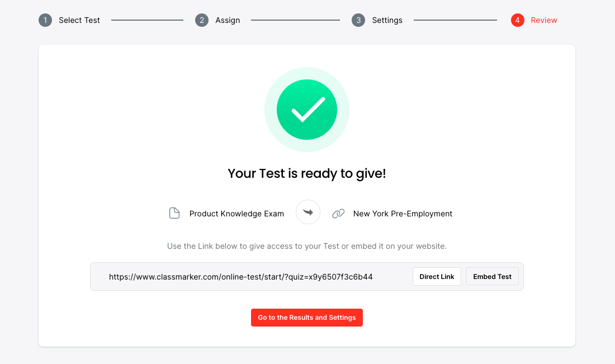Click the classmarker test URL field
Viewport: 615px width, 364px height.
[x=240, y=277]
